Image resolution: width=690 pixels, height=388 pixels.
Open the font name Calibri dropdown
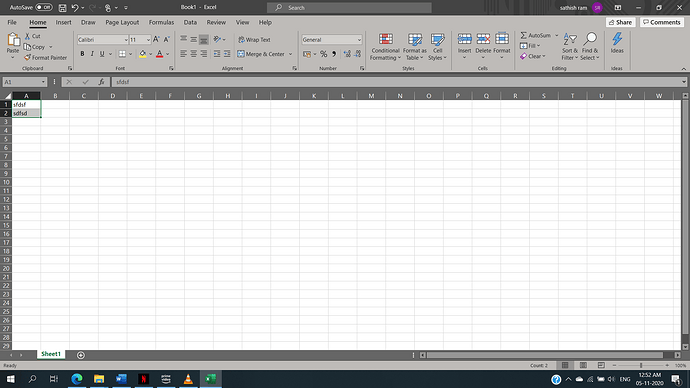click(126, 40)
